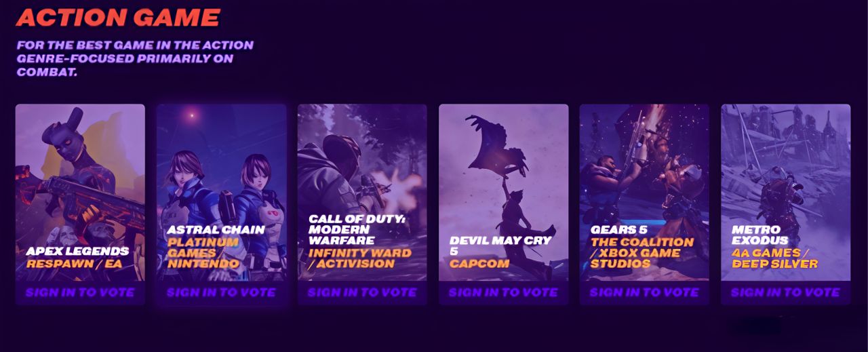868x352 pixels.
Task: Click Sign In To Vote under Call of Duty
Action: (362, 293)
